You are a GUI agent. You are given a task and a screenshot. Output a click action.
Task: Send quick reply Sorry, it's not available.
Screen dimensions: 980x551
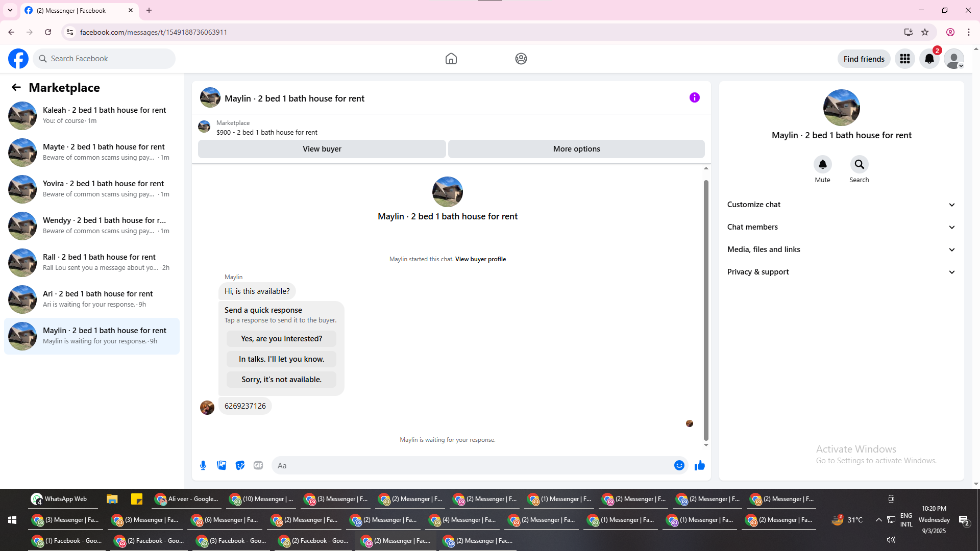(282, 380)
